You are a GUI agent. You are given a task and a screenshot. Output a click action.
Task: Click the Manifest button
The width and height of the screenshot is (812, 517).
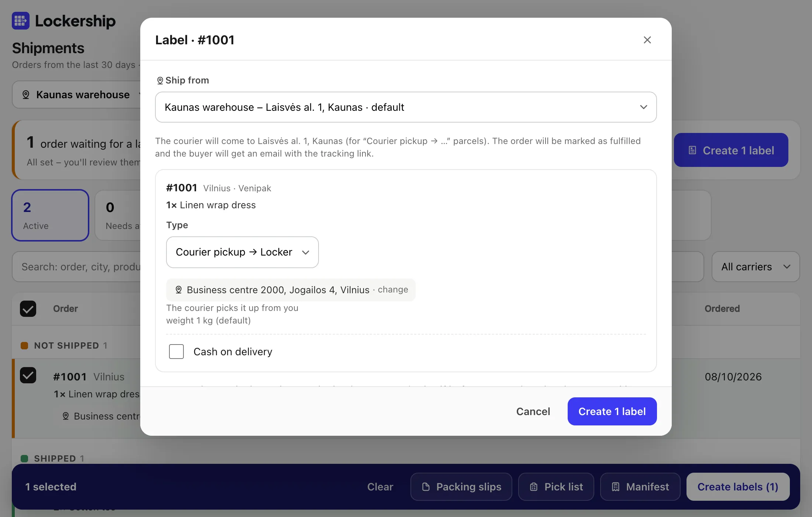click(640, 487)
